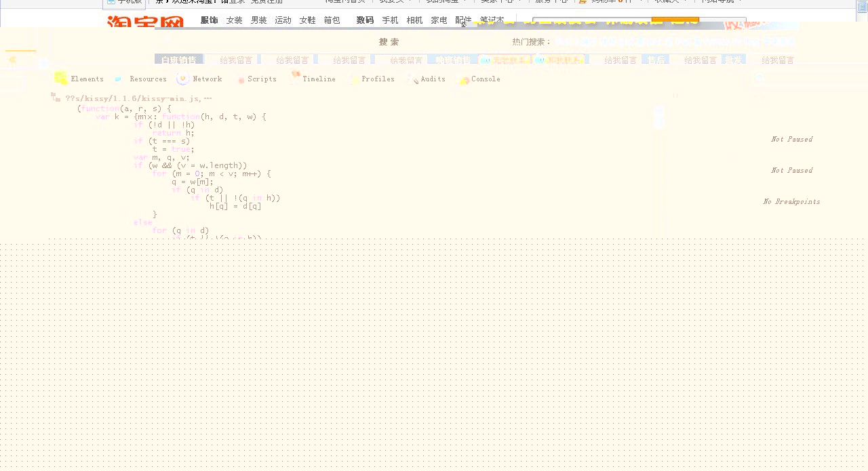Open the Console panel
The image size is (868, 471).
coord(486,79)
